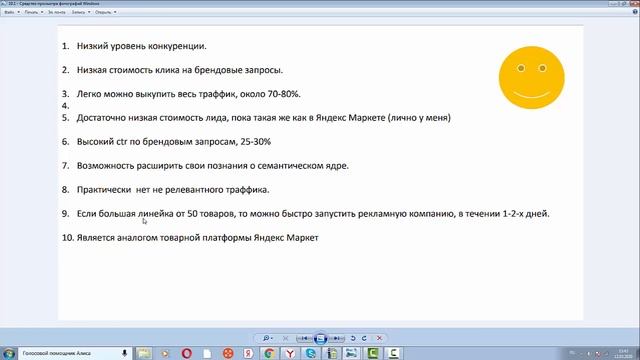Viewport: 640px width, 360px height.
Task: Delete the photo with the red X
Action: [379, 338]
